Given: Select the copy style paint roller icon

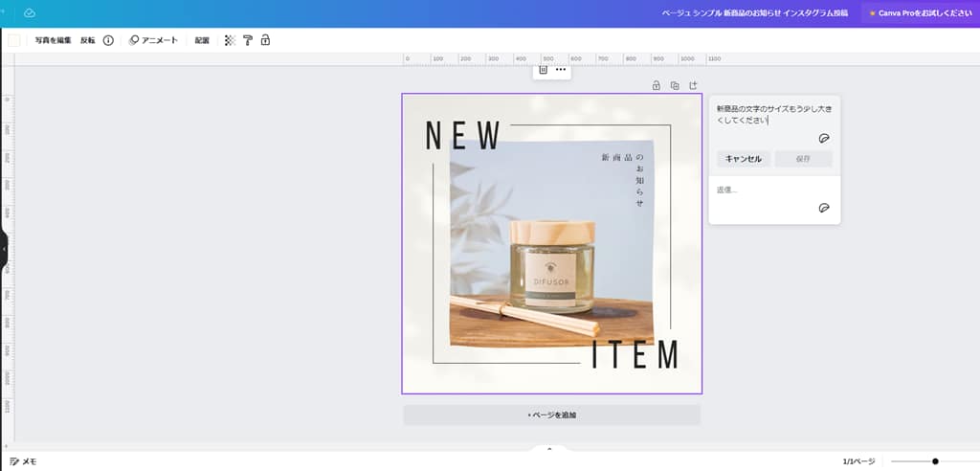Looking at the screenshot, I should [x=247, y=40].
